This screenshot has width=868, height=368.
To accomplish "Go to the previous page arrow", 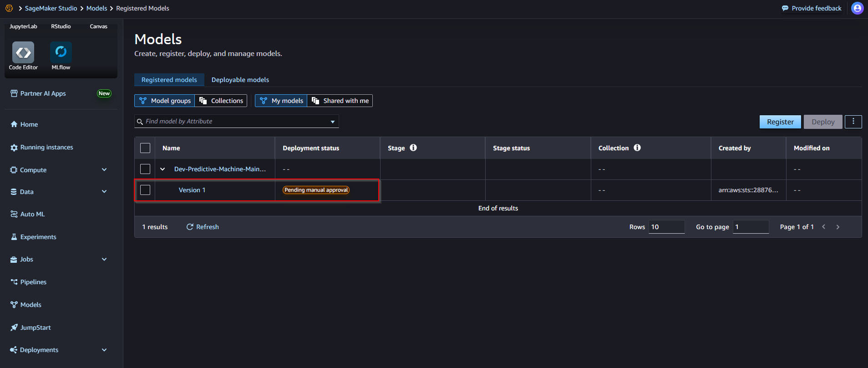I will [x=824, y=227].
